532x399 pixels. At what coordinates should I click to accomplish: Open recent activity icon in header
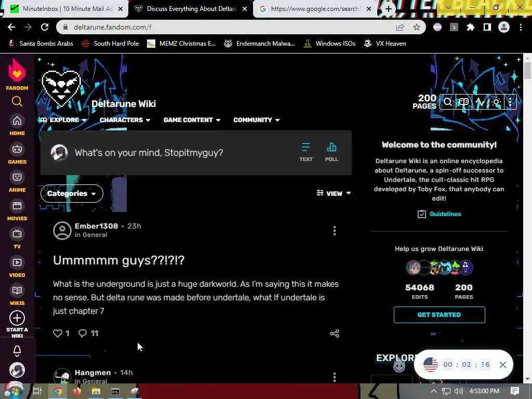(480, 102)
